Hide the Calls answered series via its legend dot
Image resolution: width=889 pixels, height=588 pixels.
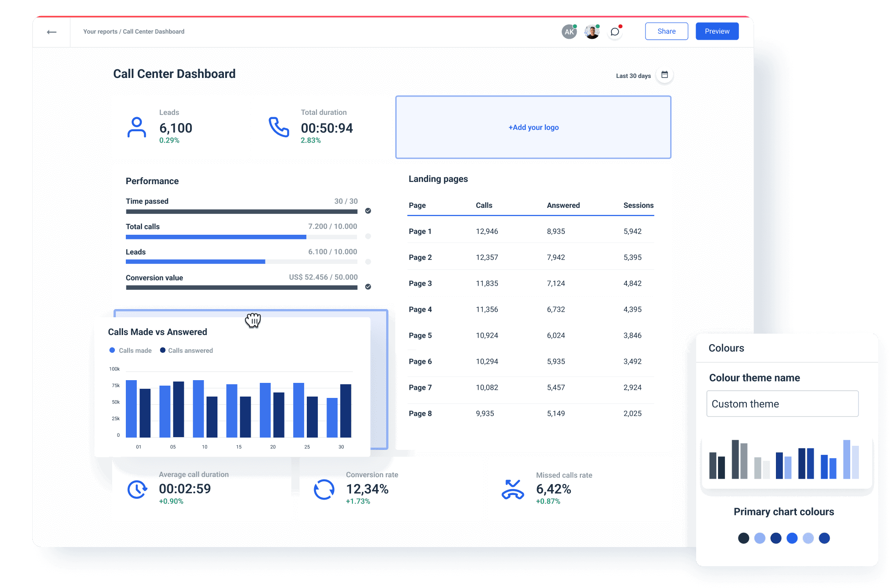tap(163, 350)
